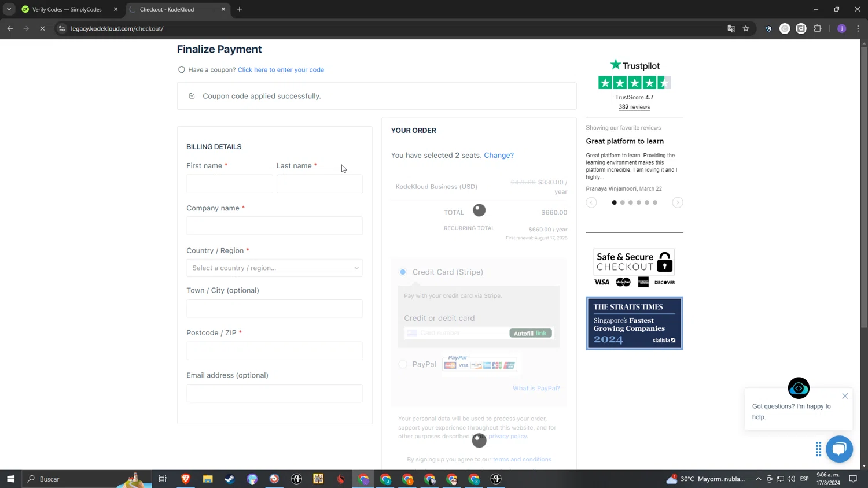This screenshot has height=488, width=868.
Task: Open a new browser tab
Action: tap(240, 9)
